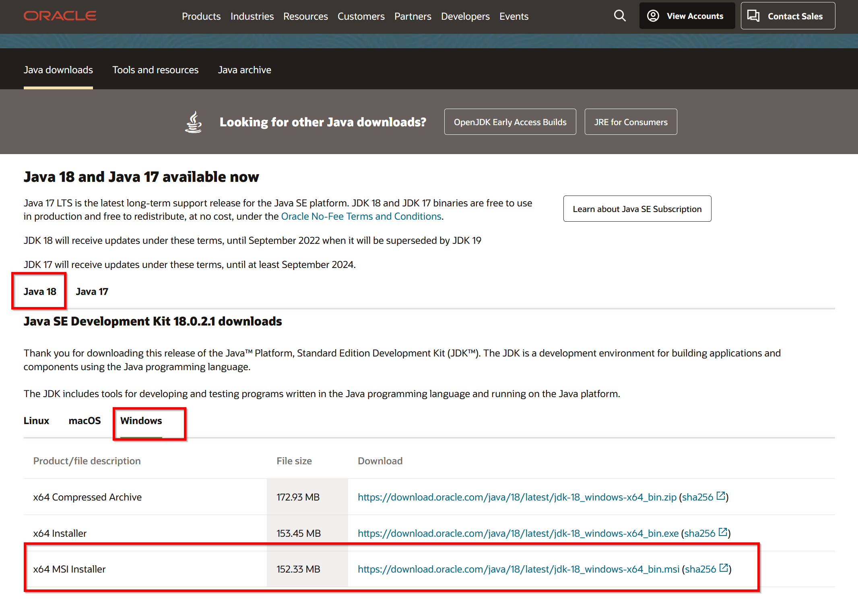The height and width of the screenshot is (616, 858).
Task: Open the Developers menu
Action: coord(465,16)
